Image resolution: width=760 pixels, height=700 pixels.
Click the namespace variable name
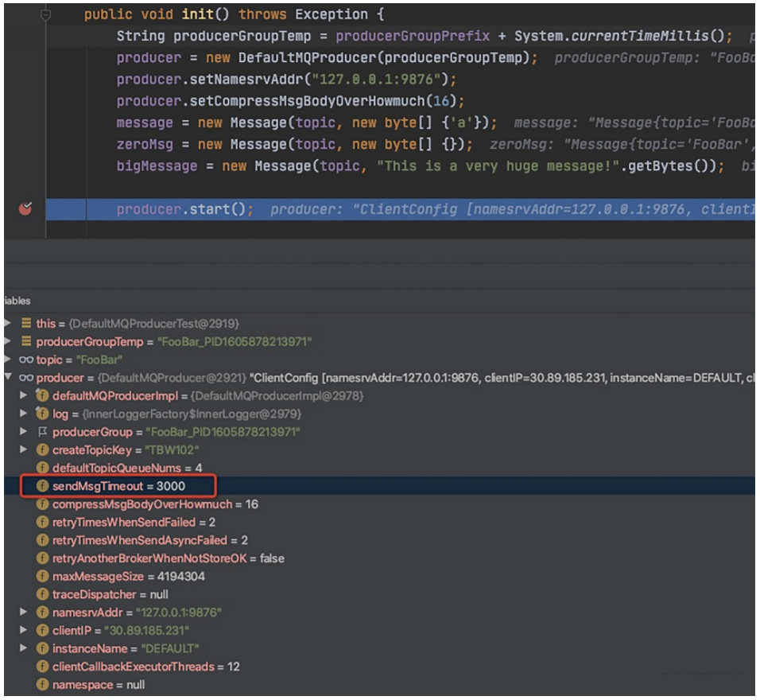coord(83,685)
